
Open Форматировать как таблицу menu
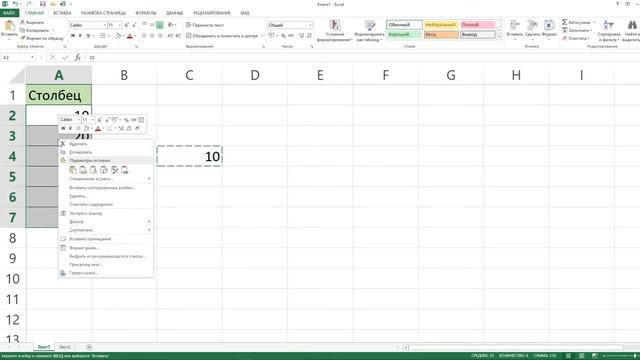[x=369, y=31]
